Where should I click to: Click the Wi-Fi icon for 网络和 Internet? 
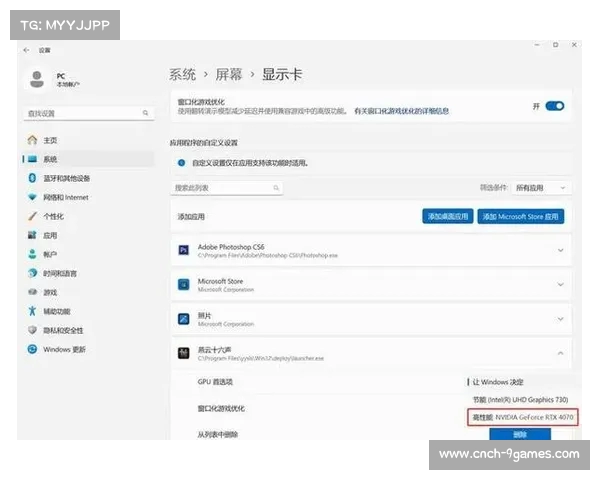point(33,197)
